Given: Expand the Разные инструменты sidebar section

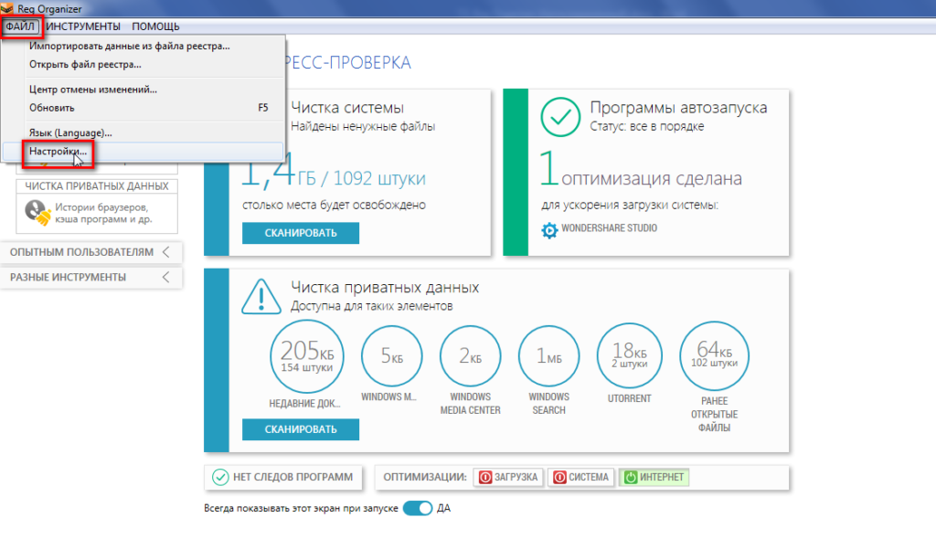Looking at the screenshot, I should pyautogui.click(x=90, y=277).
